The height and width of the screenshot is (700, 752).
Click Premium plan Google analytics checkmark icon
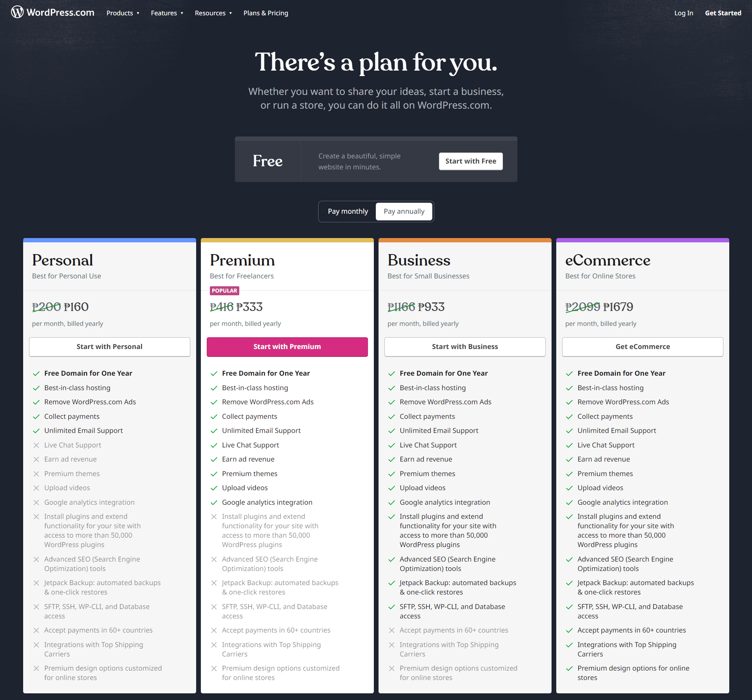pyautogui.click(x=214, y=502)
